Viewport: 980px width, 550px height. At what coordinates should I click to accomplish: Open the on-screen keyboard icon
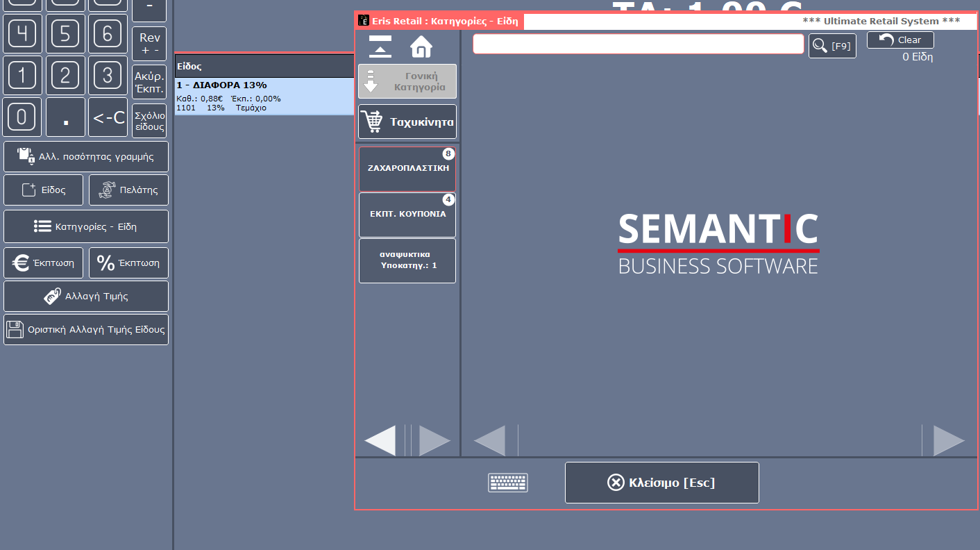tap(508, 483)
